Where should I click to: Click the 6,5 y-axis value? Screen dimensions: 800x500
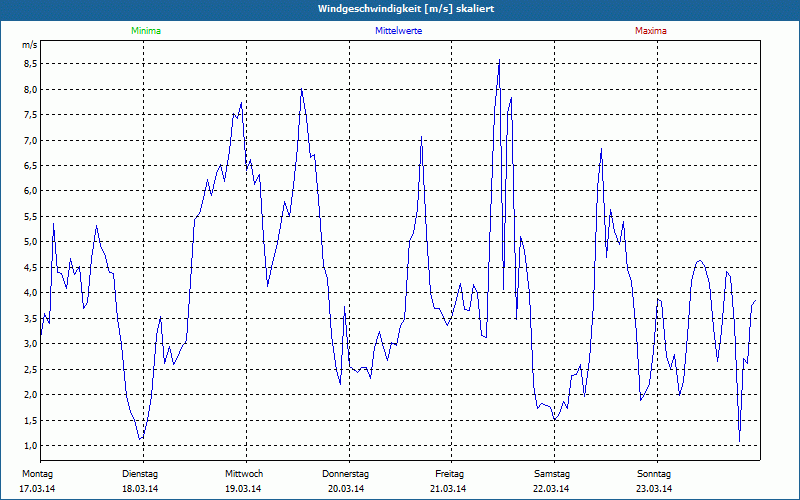(31, 166)
